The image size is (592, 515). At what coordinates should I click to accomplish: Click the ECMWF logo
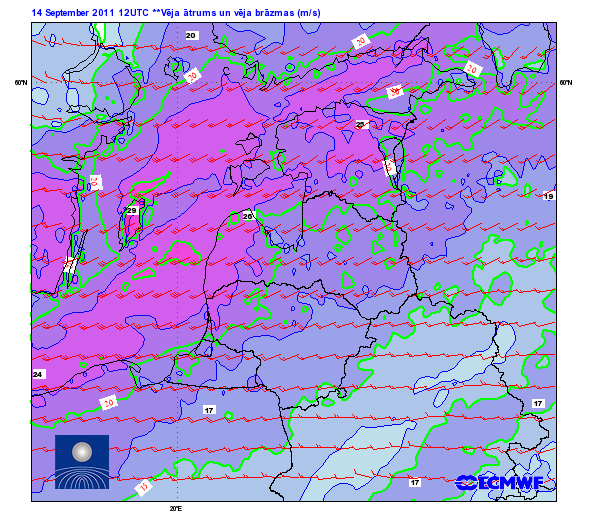tap(500, 483)
